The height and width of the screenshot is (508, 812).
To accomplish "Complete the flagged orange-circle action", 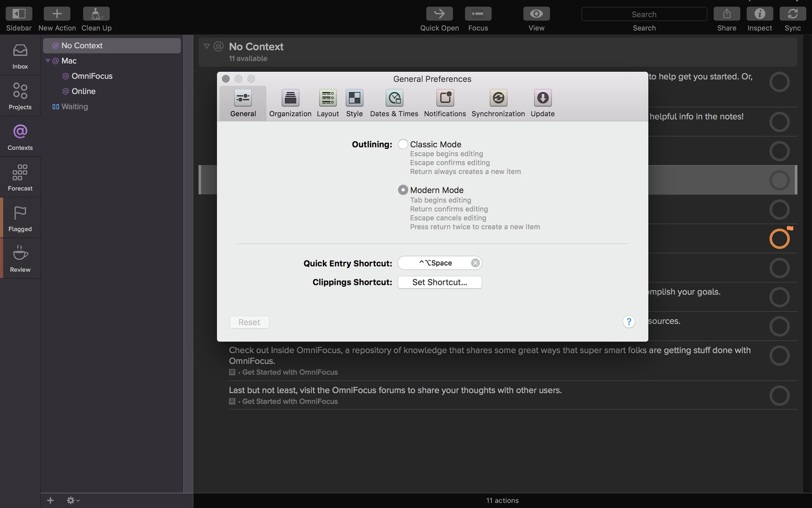I will [779, 239].
